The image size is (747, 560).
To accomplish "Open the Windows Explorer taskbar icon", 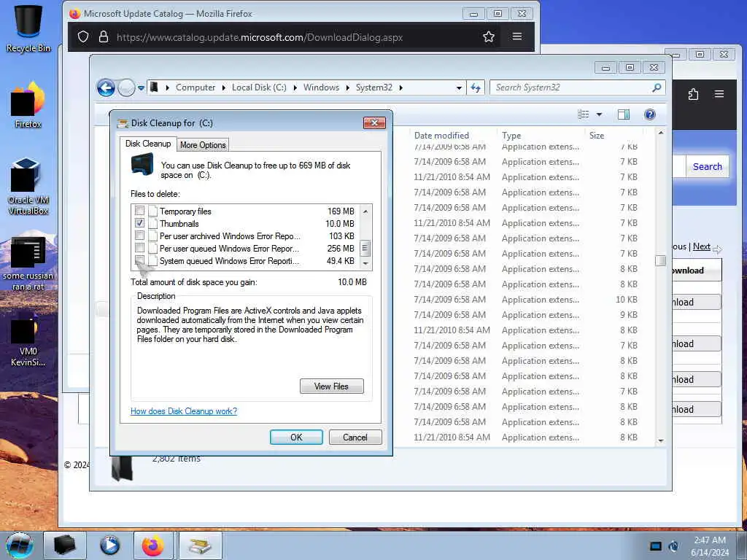I will point(65,545).
